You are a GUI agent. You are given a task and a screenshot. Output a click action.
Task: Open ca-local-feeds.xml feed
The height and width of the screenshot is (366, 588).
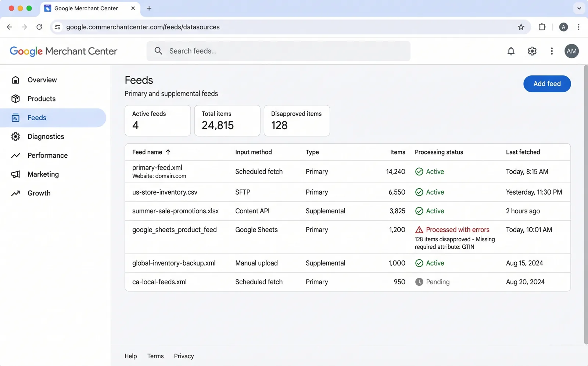tap(159, 282)
